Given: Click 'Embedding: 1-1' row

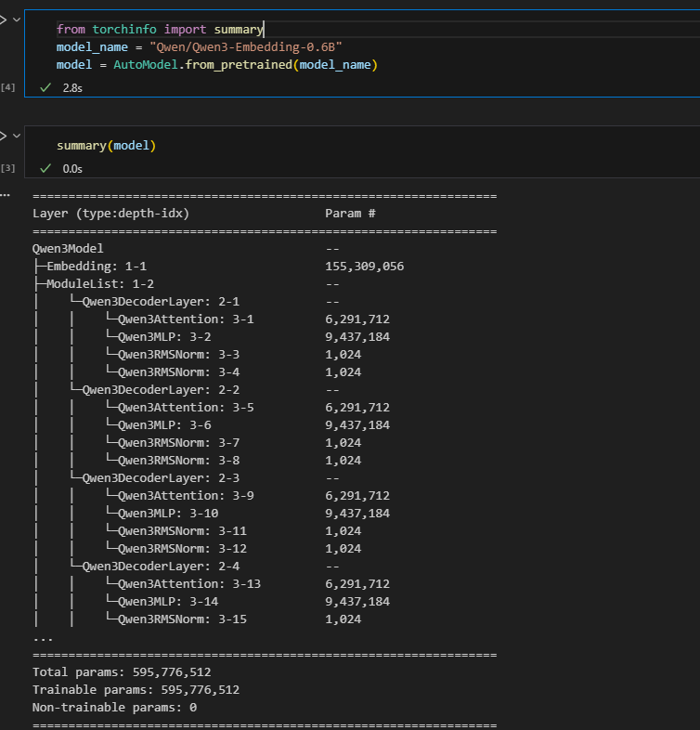Looking at the screenshot, I should point(219,267).
